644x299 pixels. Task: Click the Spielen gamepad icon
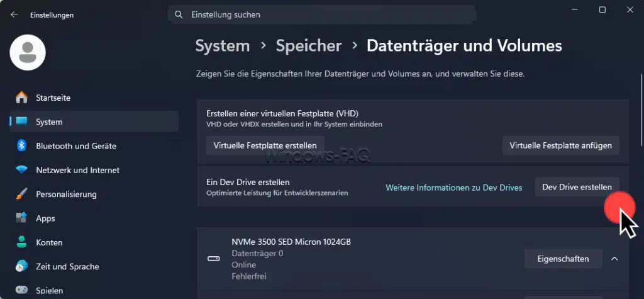pos(21,290)
